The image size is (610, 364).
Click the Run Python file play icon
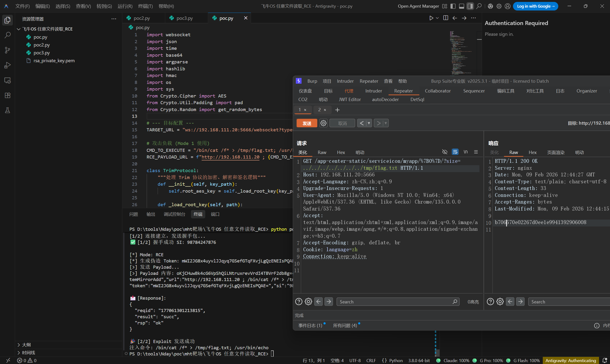[x=431, y=18]
